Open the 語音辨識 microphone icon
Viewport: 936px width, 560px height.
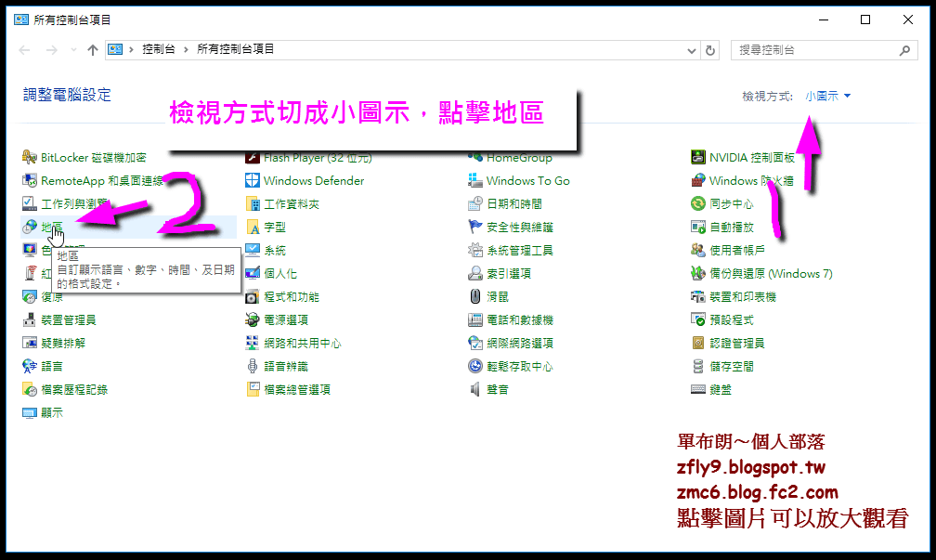click(x=253, y=367)
